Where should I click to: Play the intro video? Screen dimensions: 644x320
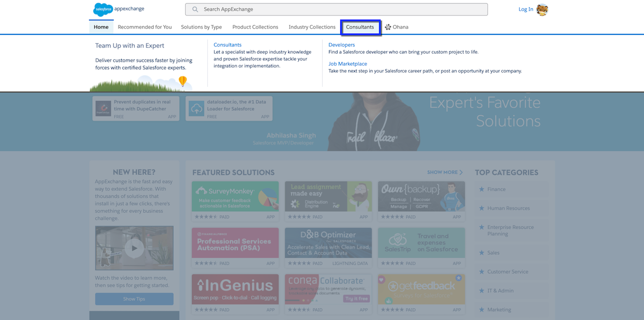pos(134,248)
